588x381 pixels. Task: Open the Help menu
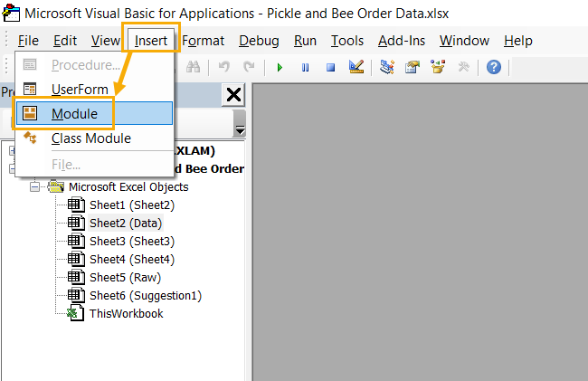517,41
